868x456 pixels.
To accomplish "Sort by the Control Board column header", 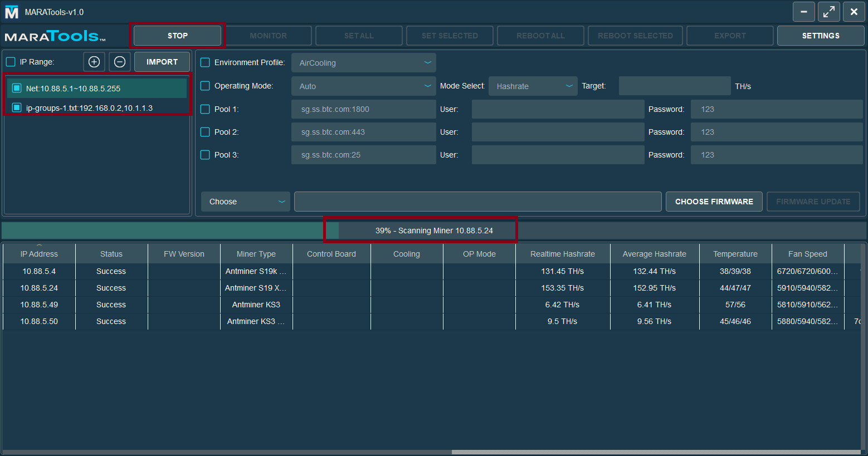I will (331, 254).
